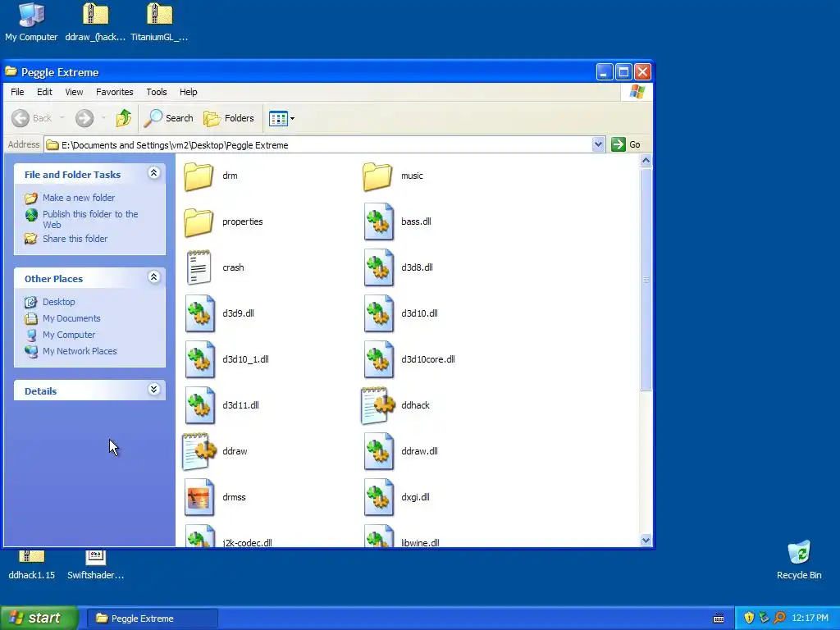Select the drmss image file
Screen dimensions: 840x630
click(215, 497)
